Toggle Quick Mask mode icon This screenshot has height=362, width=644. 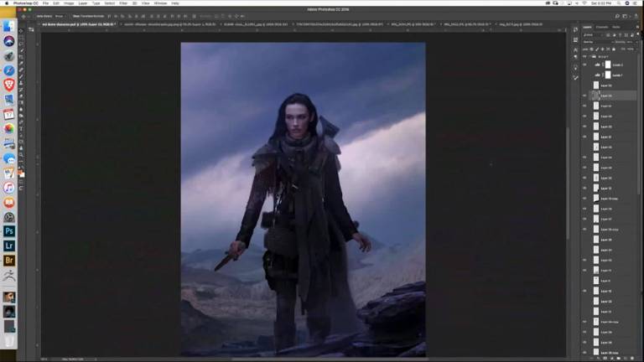(21, 182)
